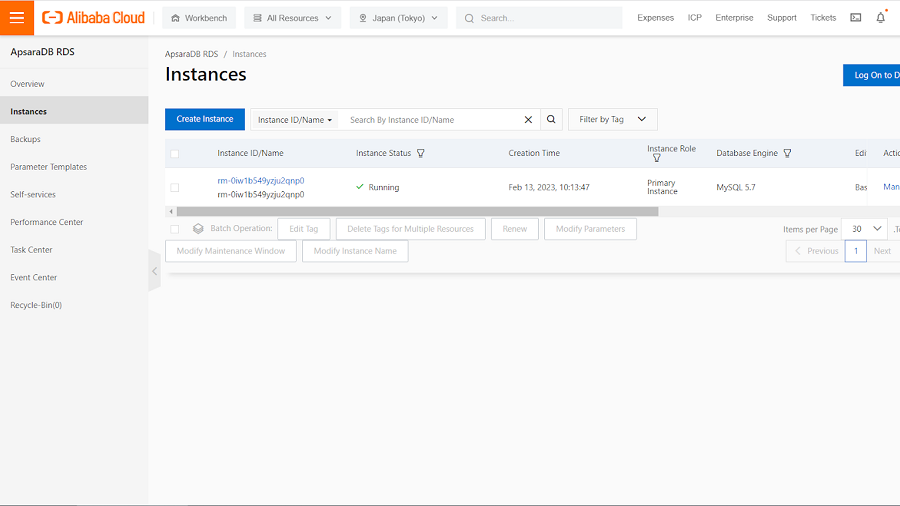Open the notifications bell
This screenshot has height=506, width=900.
[881, 18]
